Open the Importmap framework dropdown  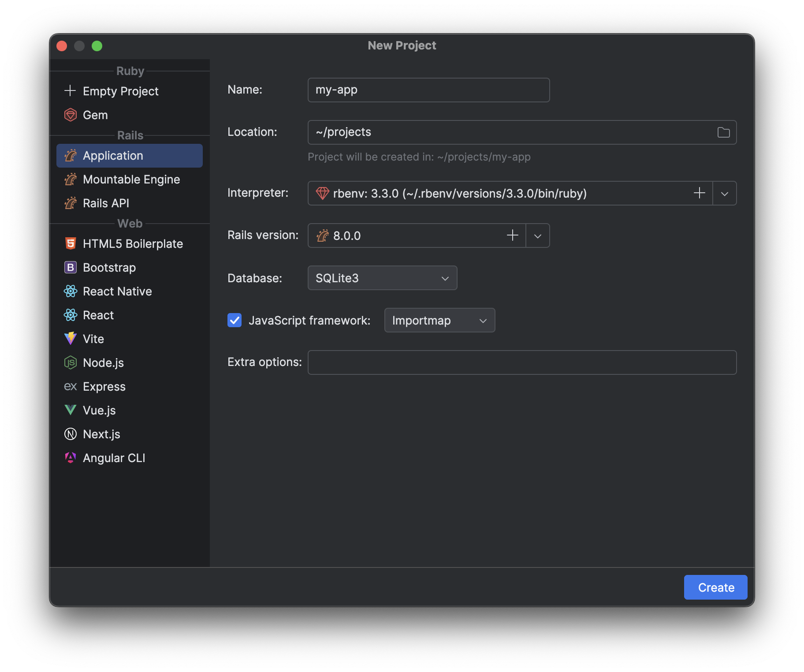(x=439, y=321)
